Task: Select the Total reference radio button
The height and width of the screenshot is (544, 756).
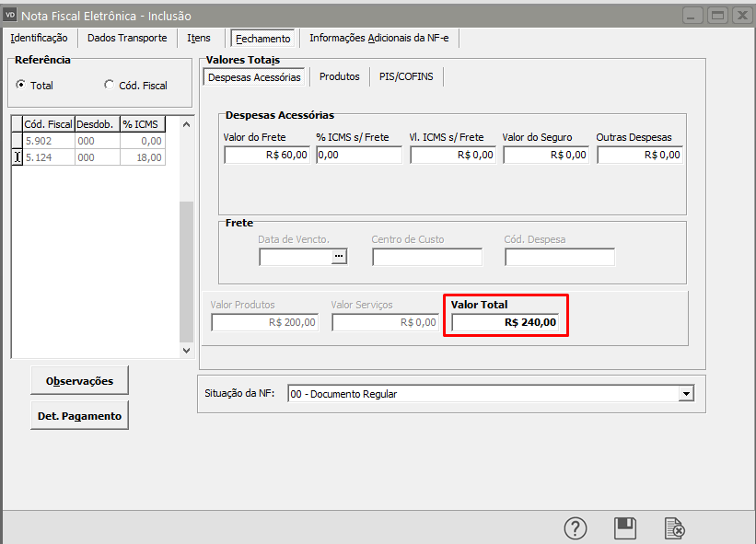Action: click(x=21, y=85)
